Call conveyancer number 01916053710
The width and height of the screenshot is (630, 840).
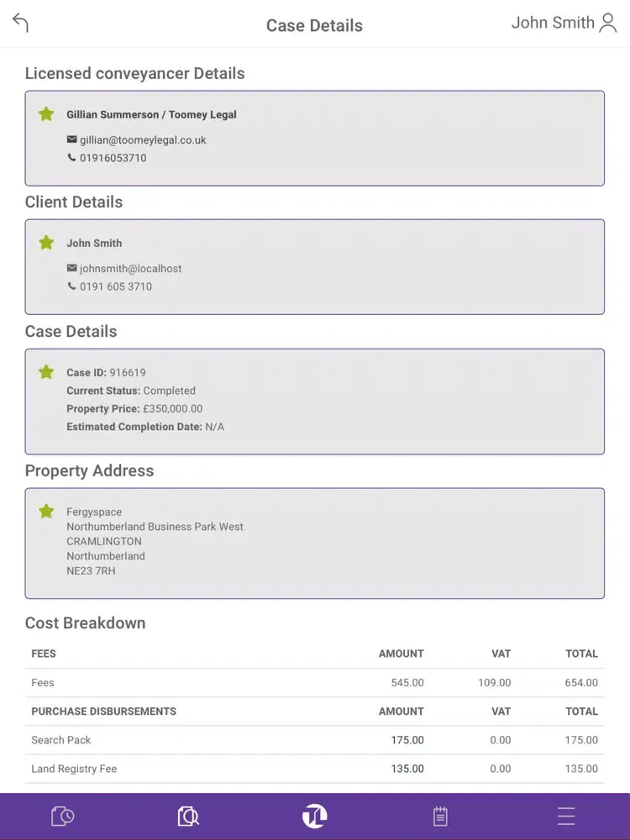point(113,158)
